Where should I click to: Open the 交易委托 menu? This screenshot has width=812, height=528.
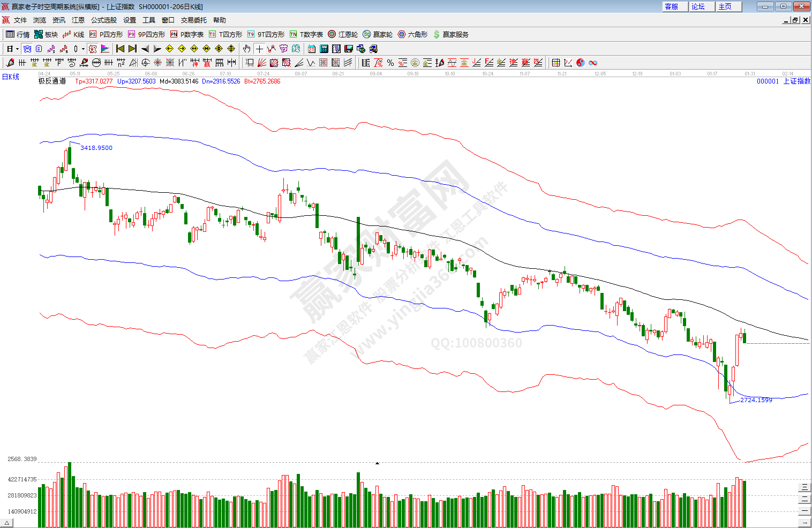click(193, 20)
